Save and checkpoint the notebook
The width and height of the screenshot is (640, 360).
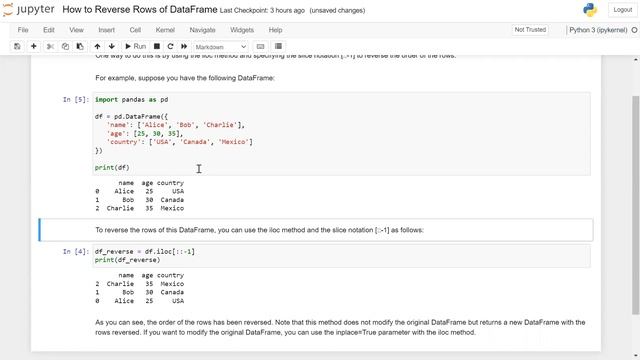[17, 47]
